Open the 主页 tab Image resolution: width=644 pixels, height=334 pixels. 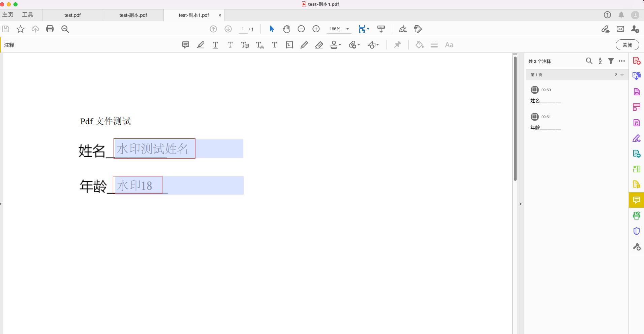pos(8,15)
